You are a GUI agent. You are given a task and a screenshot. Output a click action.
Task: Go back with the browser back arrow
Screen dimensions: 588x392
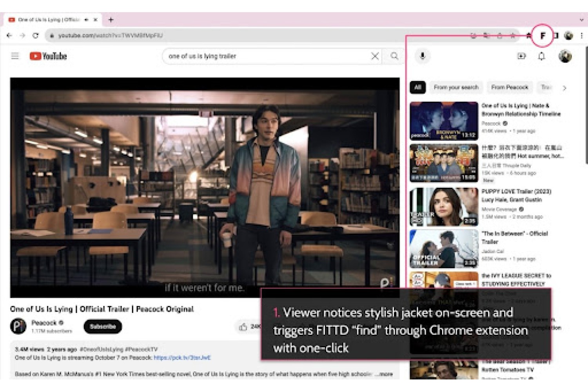(9, 36)
